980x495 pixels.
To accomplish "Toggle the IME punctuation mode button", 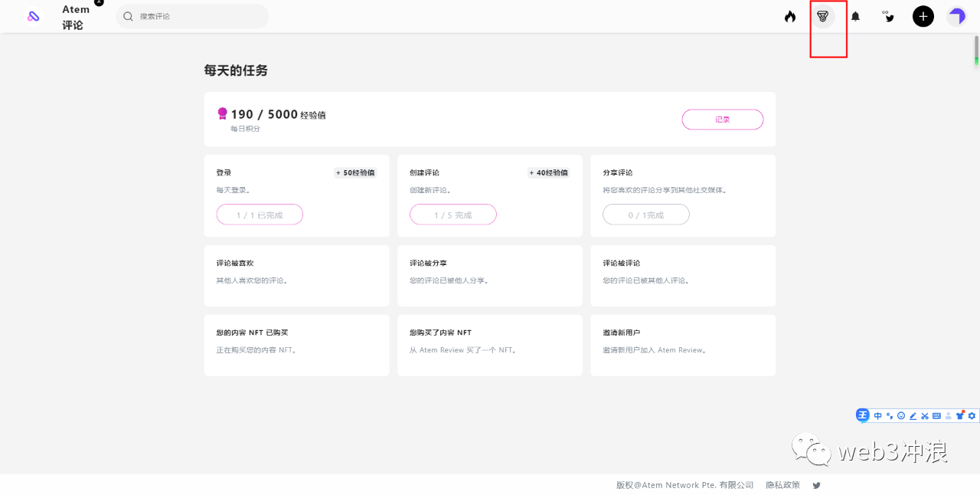I will tap(890, 416).
